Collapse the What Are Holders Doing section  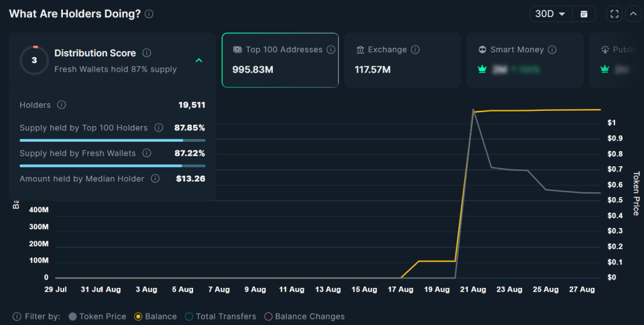click(633, 14)
